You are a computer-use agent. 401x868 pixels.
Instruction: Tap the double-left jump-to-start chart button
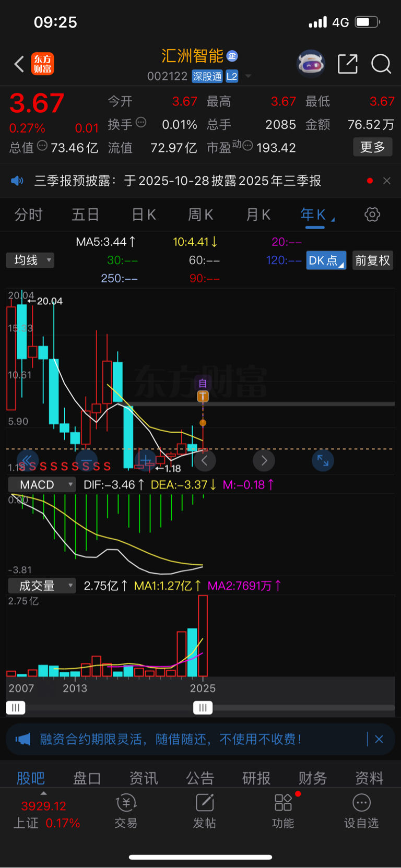pyautogui.click(x=27, y=460)
